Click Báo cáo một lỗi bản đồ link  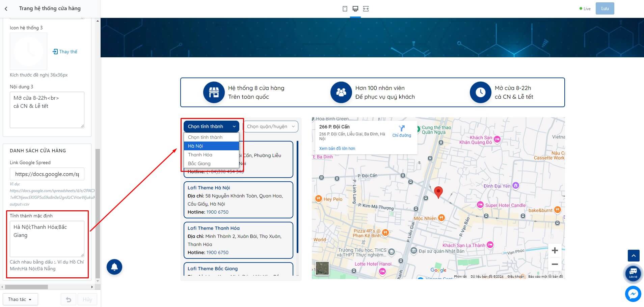(x=545, y=277)
